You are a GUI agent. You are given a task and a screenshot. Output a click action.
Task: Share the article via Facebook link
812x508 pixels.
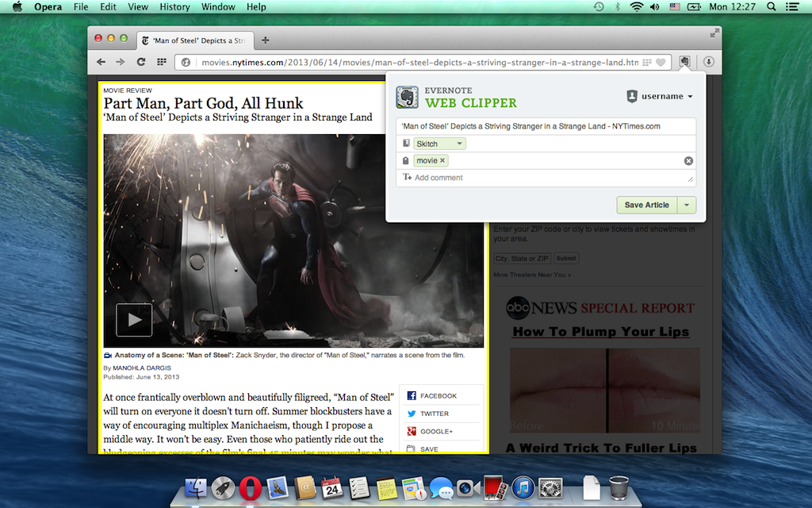coord(438,395)
